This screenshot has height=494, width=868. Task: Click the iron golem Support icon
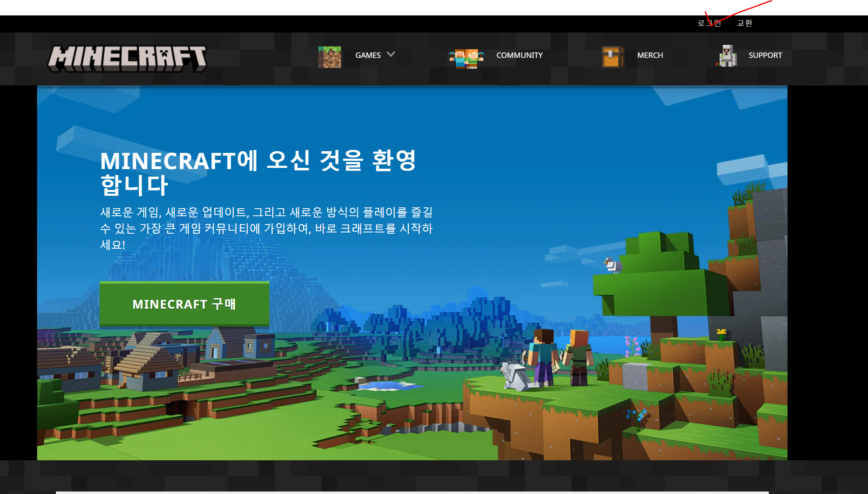coord(727,56)
